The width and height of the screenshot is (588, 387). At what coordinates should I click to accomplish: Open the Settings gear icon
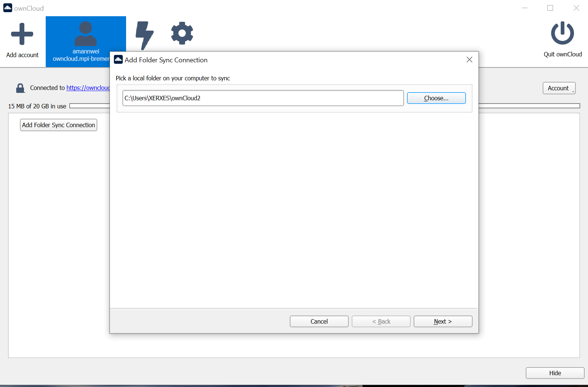tap(182, 33)
